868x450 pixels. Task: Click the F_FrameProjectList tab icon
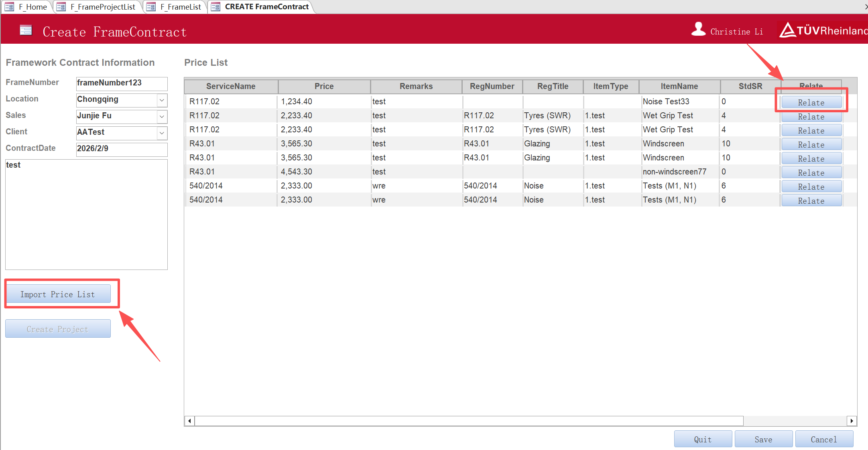(x=61, y=7)
